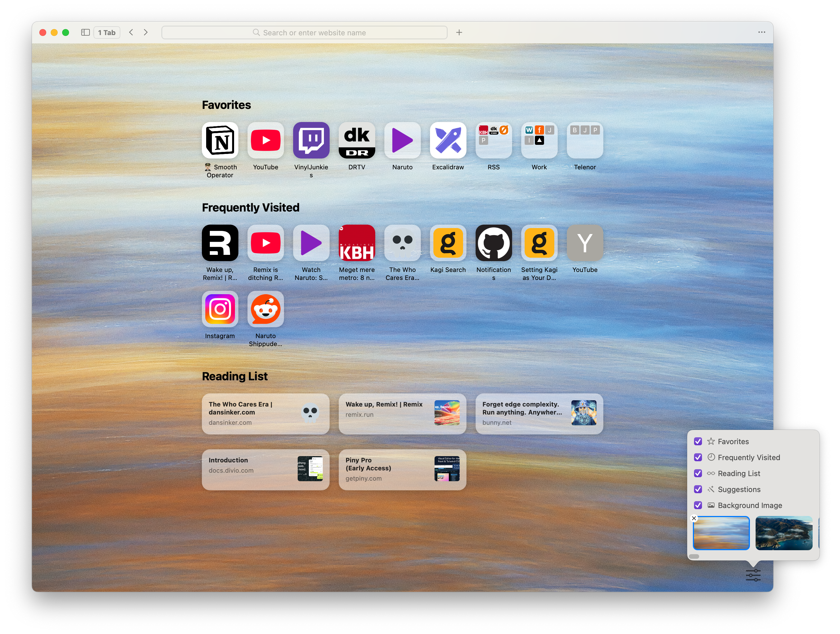840x634 pixels.
Task: Open Instagram from Frequently Visited
Action: tap(220, 309)
